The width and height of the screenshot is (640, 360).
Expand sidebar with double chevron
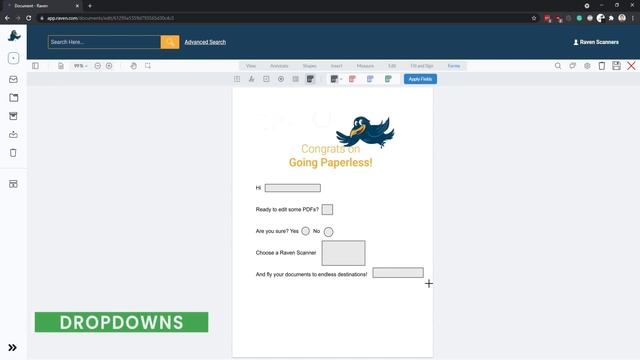[12, 348]
